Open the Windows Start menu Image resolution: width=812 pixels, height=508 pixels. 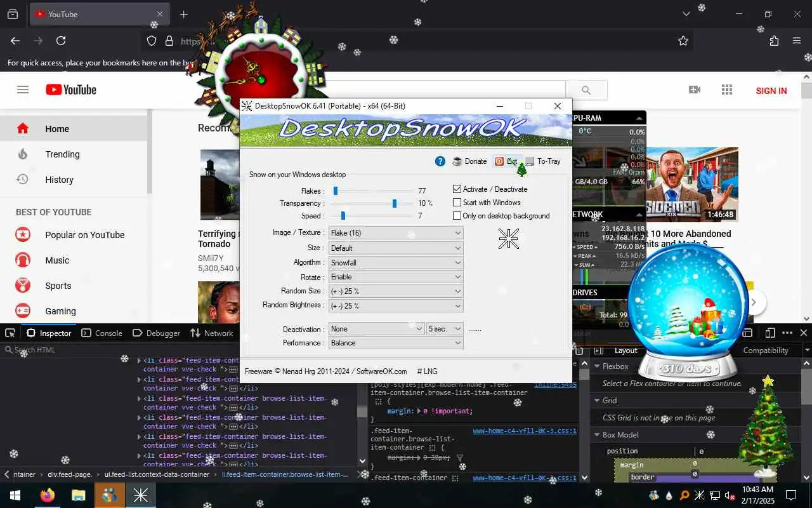(x=15, y=495)
